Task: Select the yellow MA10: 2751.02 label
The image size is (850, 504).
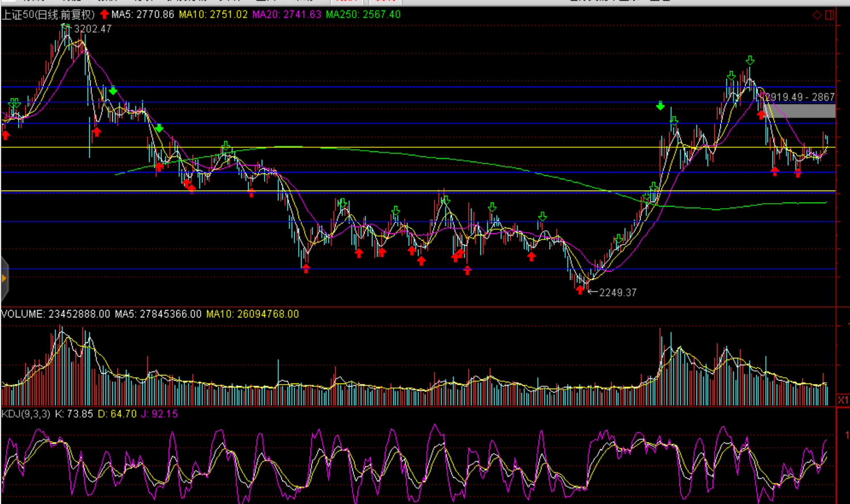Action: click(213, 15)
